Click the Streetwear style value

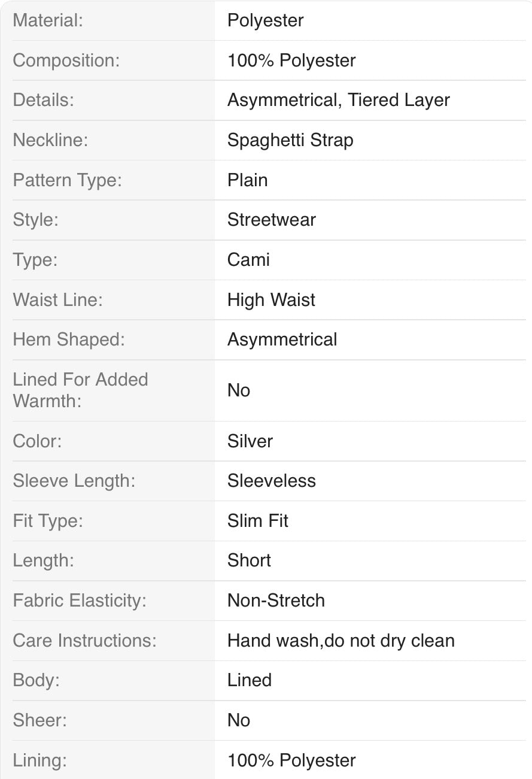click(x=271, y=220)
